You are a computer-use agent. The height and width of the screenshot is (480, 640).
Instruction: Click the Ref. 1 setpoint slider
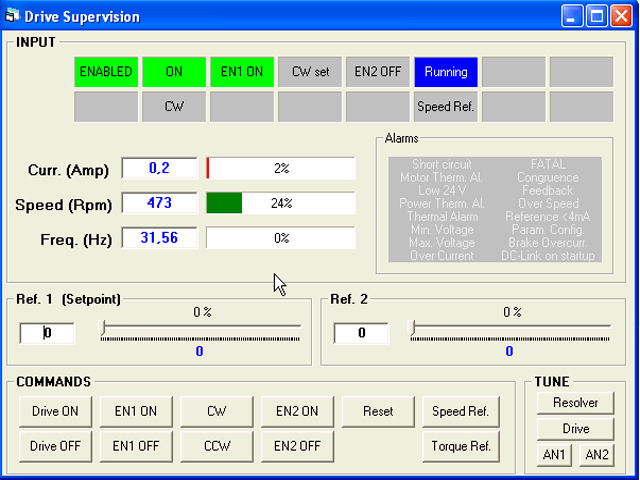[x=200, y=327]
